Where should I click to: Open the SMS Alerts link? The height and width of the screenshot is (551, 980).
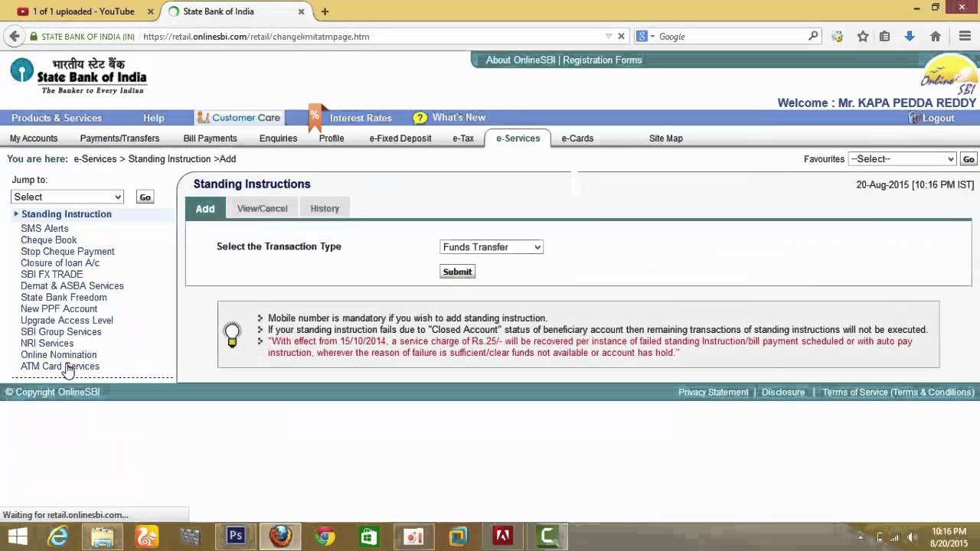tap(44, 229)
